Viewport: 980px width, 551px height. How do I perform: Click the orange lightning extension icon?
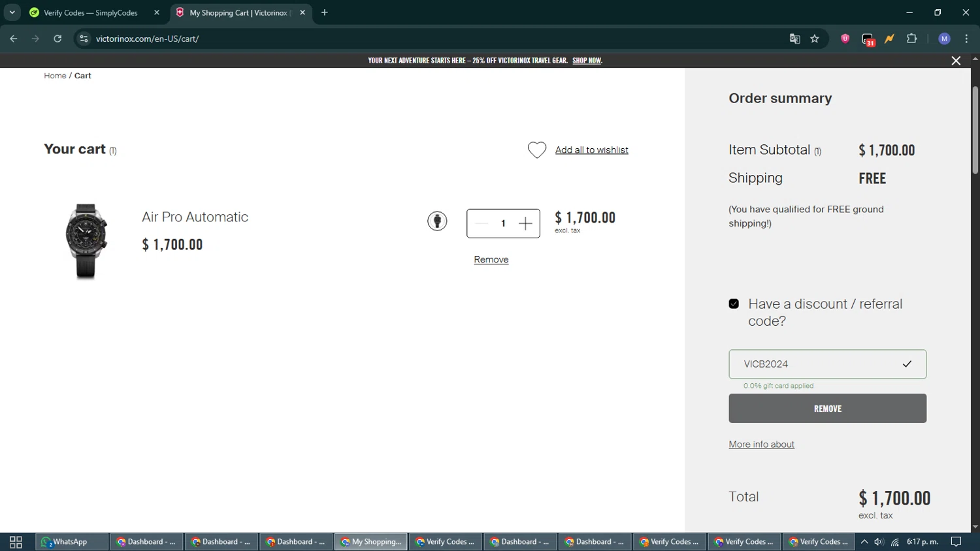pos(889,39)
